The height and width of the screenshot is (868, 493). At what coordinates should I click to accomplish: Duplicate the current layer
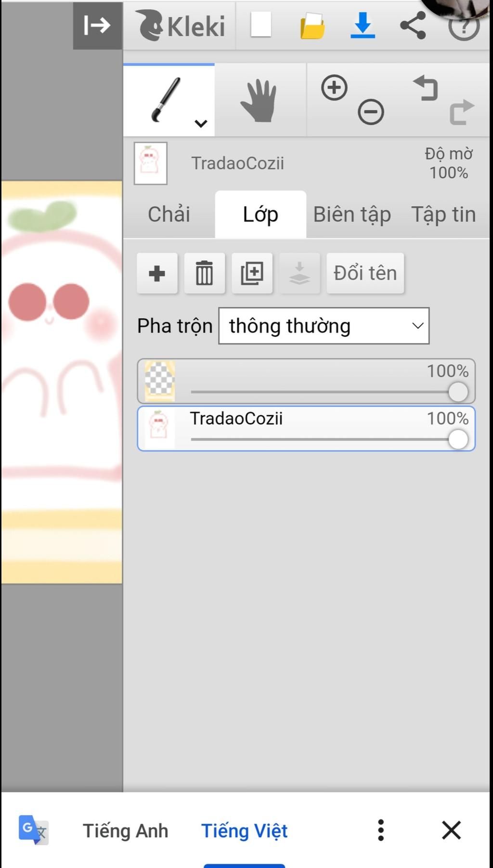coord(252,273)
